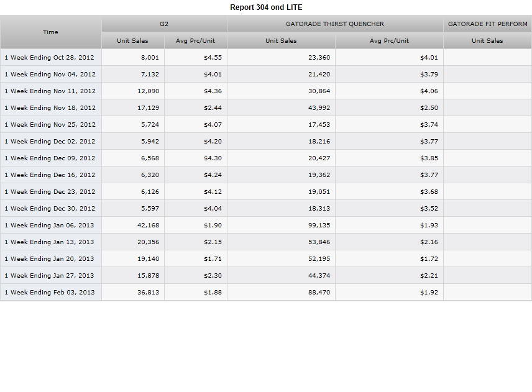Select the G2 group header
Viewport: 532px width, 392px height.
(164, 24)
